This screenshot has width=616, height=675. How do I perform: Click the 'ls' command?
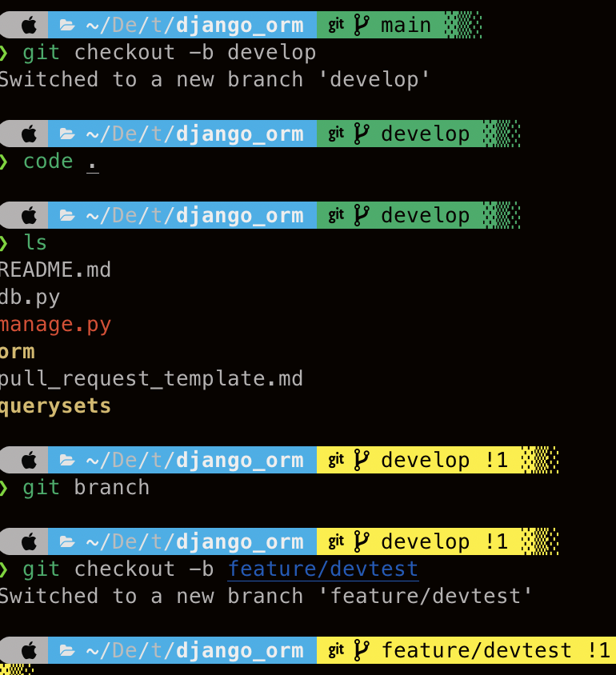[35, 242]
